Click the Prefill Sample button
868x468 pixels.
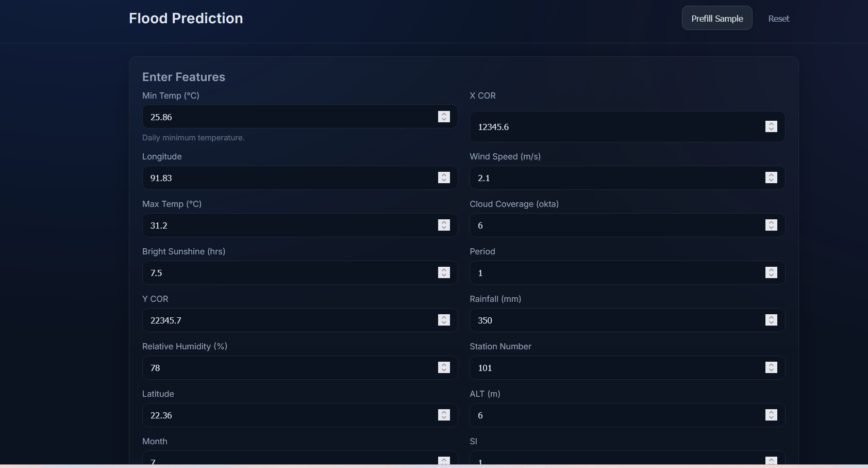[717, 18]
